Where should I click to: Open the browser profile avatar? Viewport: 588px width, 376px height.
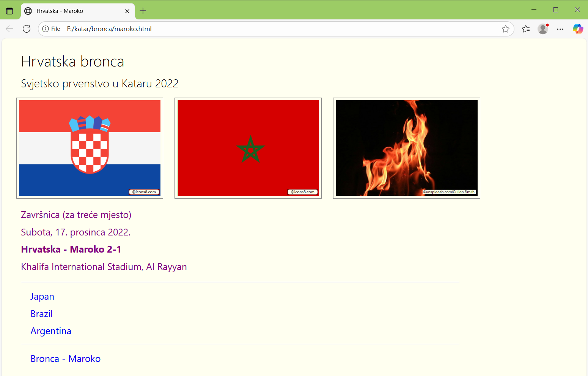[543, 29]
